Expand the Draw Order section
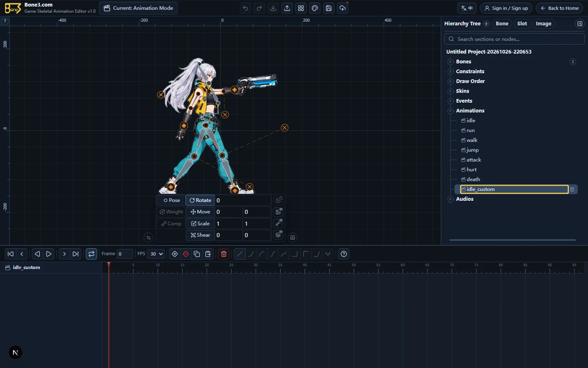This screenshot has height=368, width=588. pos(450,81)
